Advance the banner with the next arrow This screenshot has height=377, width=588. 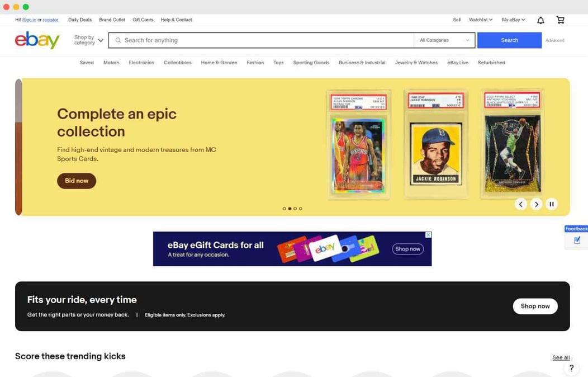point(536,204)
